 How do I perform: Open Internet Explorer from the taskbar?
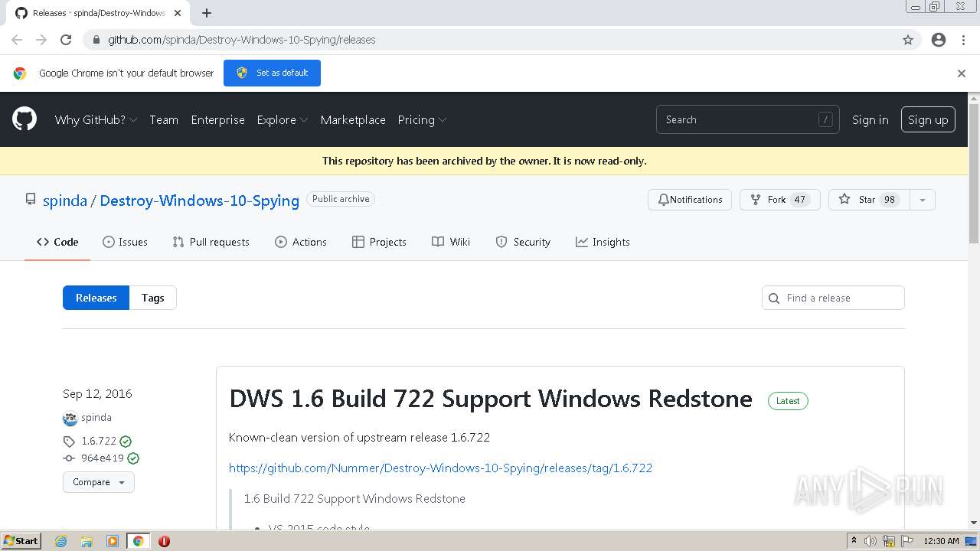(x=61, y=541)
